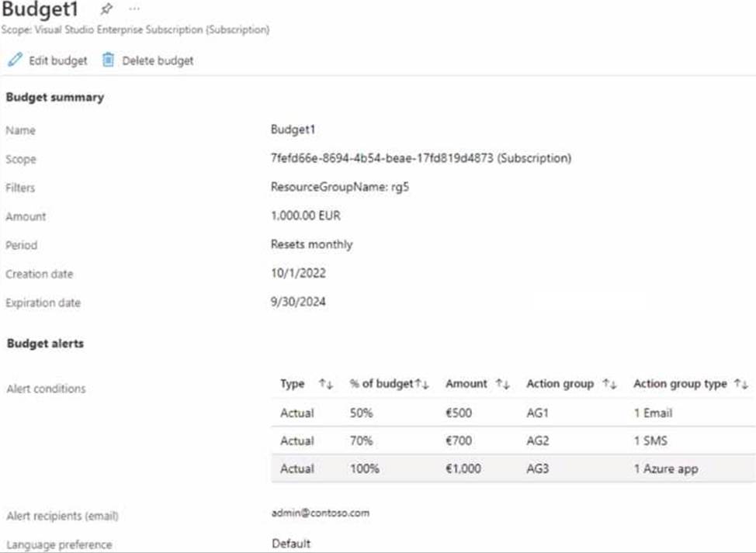This screenshot has width=756, height=553.
Task: Click the admin@contoso.com alert recipient
Action: 319,513
